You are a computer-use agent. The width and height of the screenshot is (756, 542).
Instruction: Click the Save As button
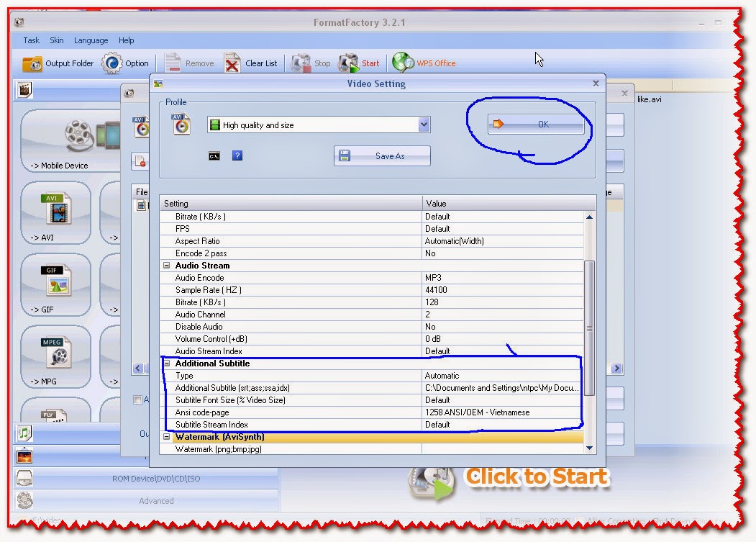coord(382,156)
